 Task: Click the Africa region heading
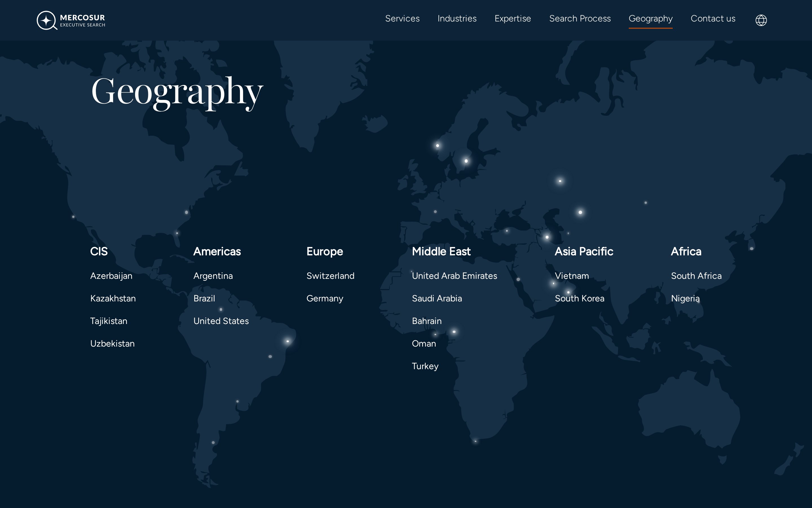[x=686, y=251]
